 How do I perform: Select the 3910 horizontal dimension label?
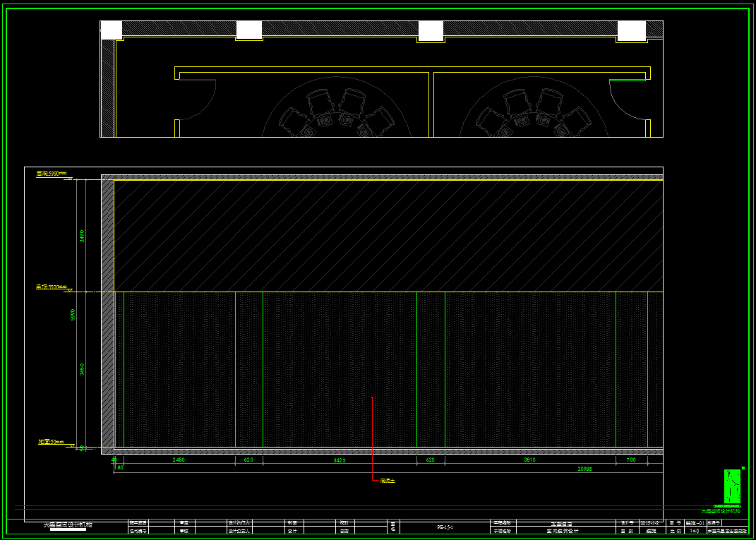click(529, 460)
